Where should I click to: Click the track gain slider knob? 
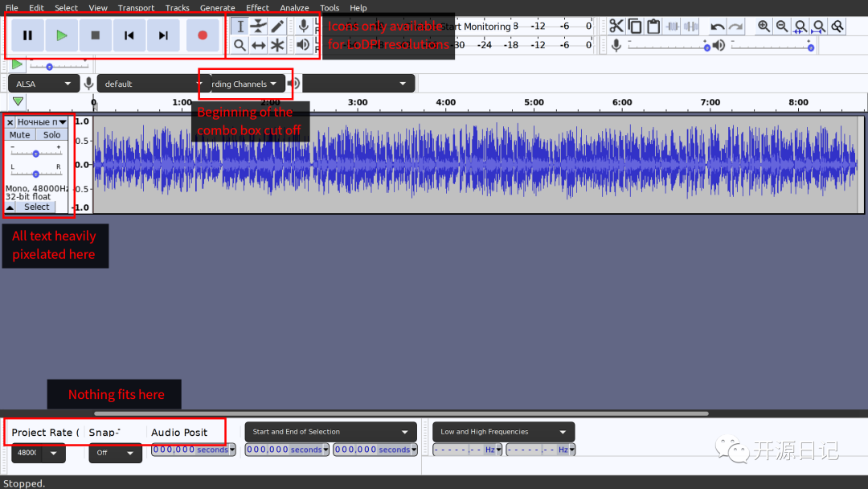pyautogui.click(x=36, y=154)
